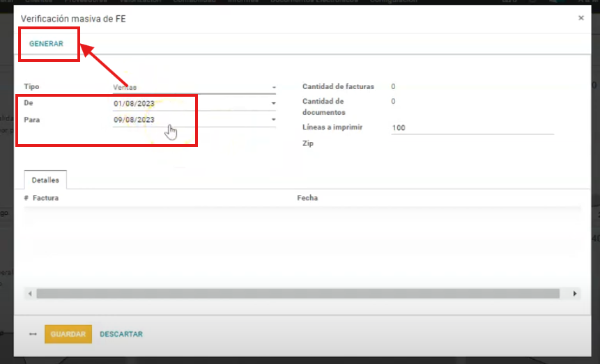Click the Cantidad de facturas value

pos(393,87)
